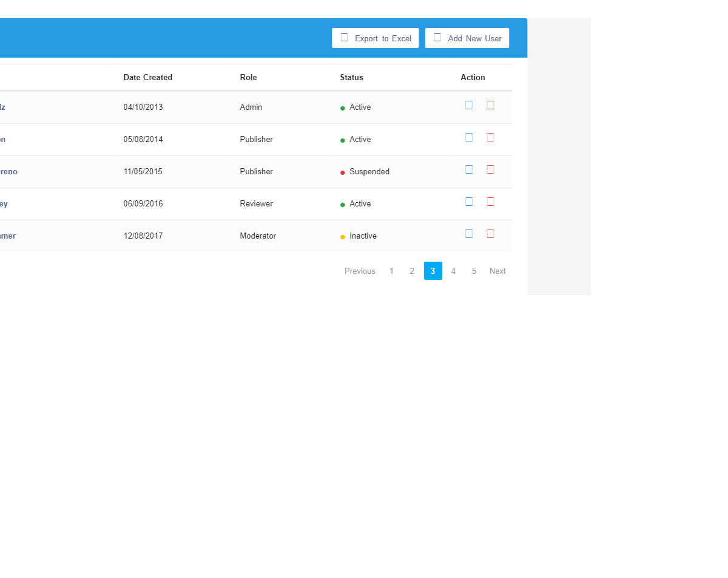Navigate to page 4 in pagination
This screenshot has width=728, height=578.
[x=453, y=271]
